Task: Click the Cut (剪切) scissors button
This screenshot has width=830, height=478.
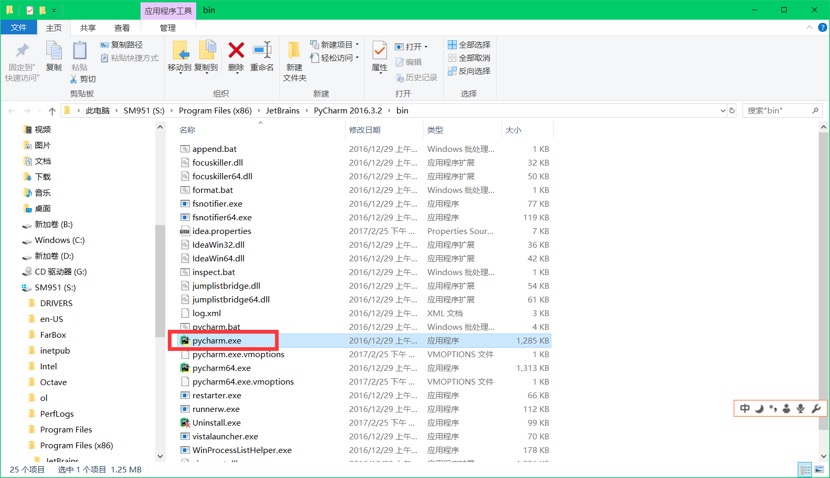Action: point(83,79)
